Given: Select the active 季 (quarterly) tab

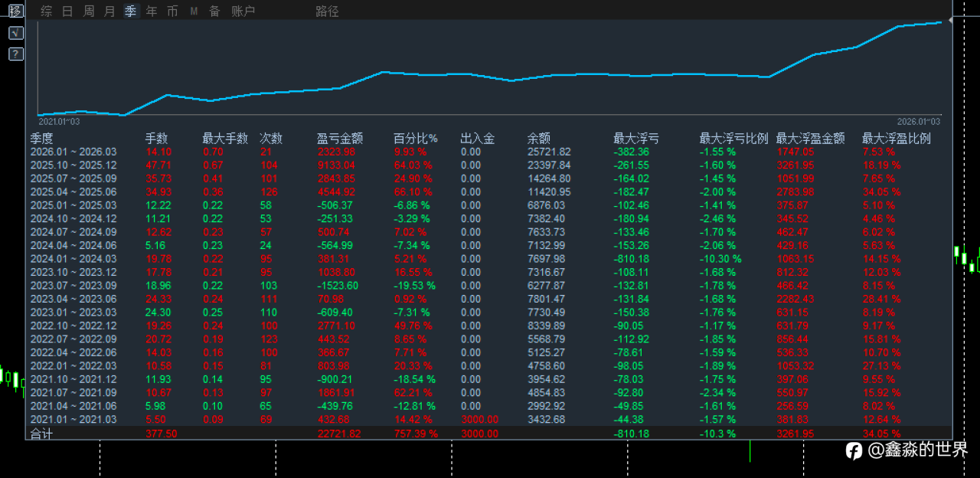Looking at the screenshot, I should 131,11.
